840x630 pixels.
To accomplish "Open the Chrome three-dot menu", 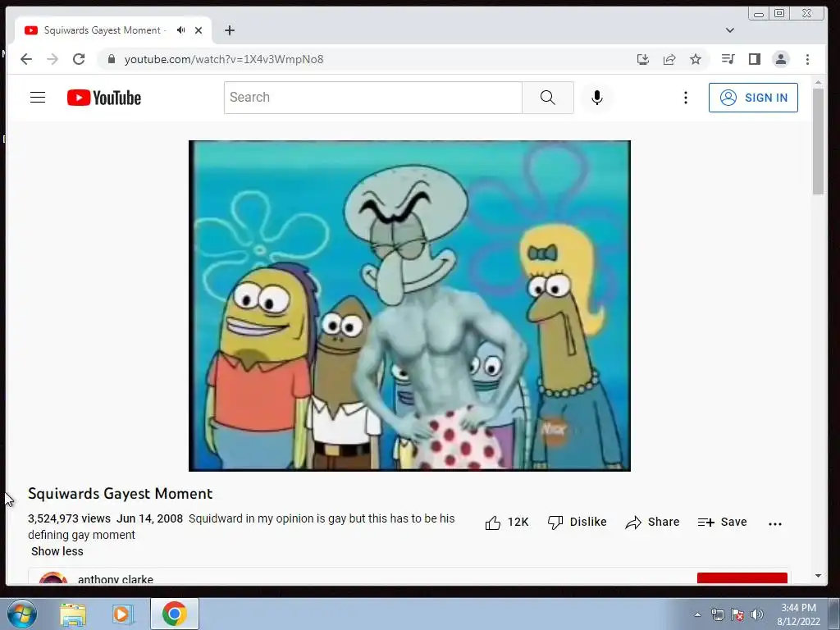I will [807, 59].
